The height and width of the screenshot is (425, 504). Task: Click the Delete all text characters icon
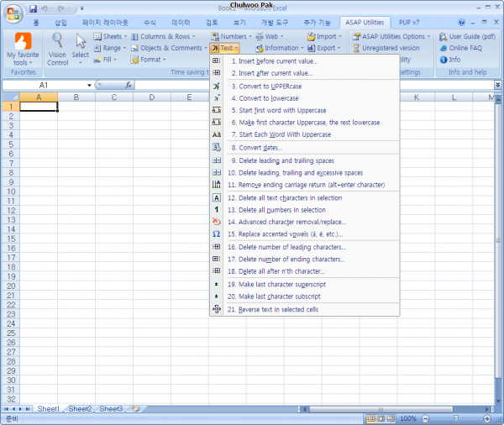click(217, 197)
